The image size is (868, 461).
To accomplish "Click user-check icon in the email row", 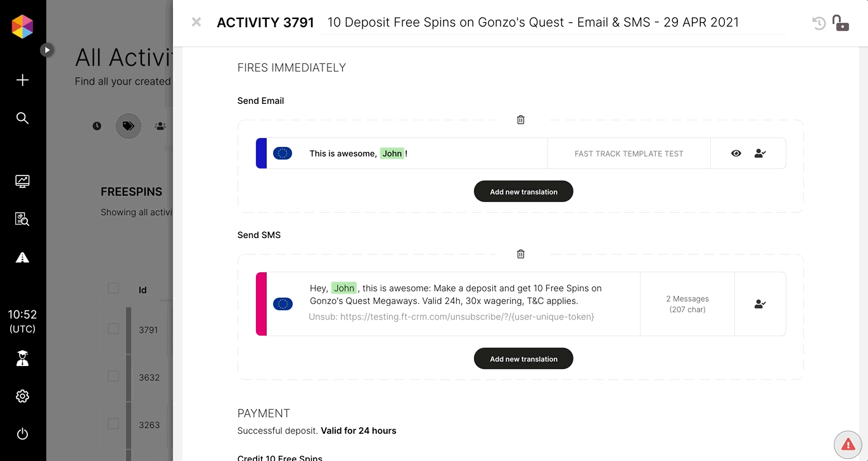I will click(760, 153).
